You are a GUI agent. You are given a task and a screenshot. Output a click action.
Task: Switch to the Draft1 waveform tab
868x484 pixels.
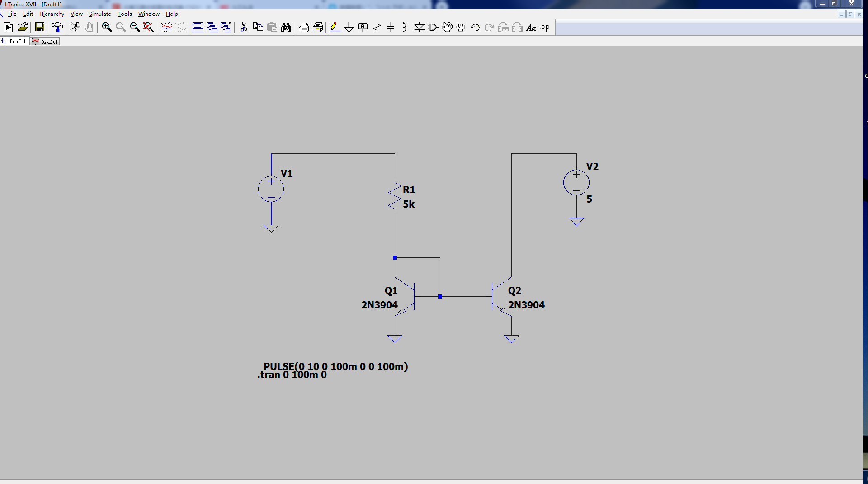[45, 42]
